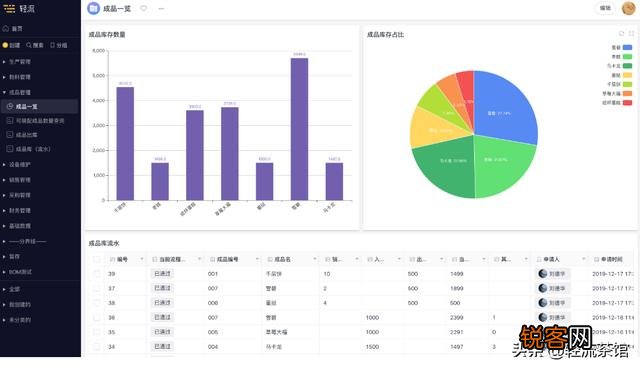The width and height of the screenshot is (640, 369).
Task: Collapse the 成品管理 group
Action: [4, 93]
